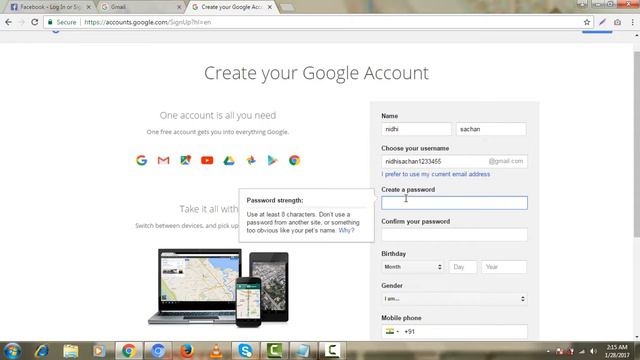Open the Gender 'I am...' dropdown
The height and width of the screenshot is (360, 640).
coord(454,299)
